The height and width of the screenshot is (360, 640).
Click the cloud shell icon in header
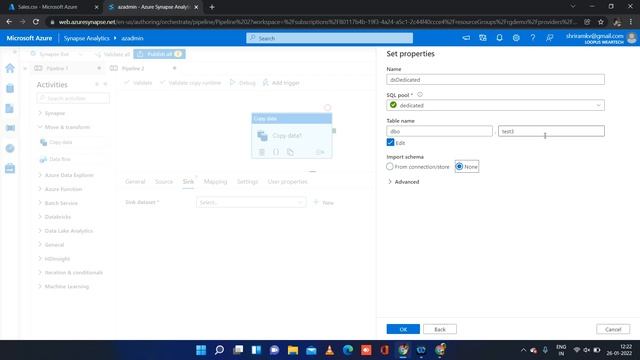pos(466,38)
